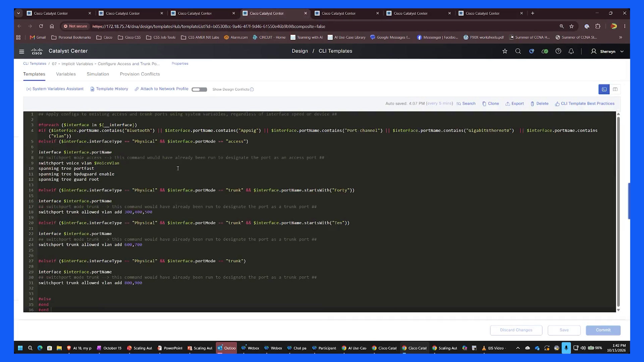Image resolution: width=644 pixels, height=362 pixels.
Task: Switch to the code editor view icon
Action: pos(604,89)
